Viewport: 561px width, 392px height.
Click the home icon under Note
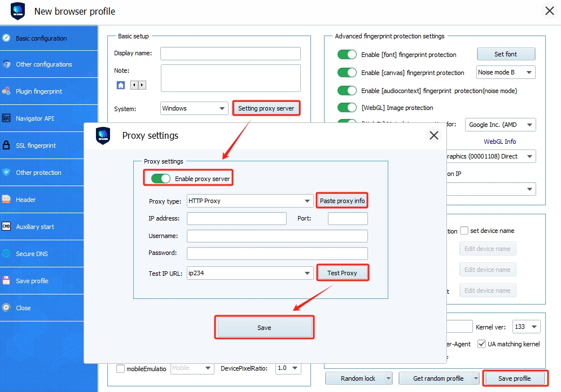121,85
